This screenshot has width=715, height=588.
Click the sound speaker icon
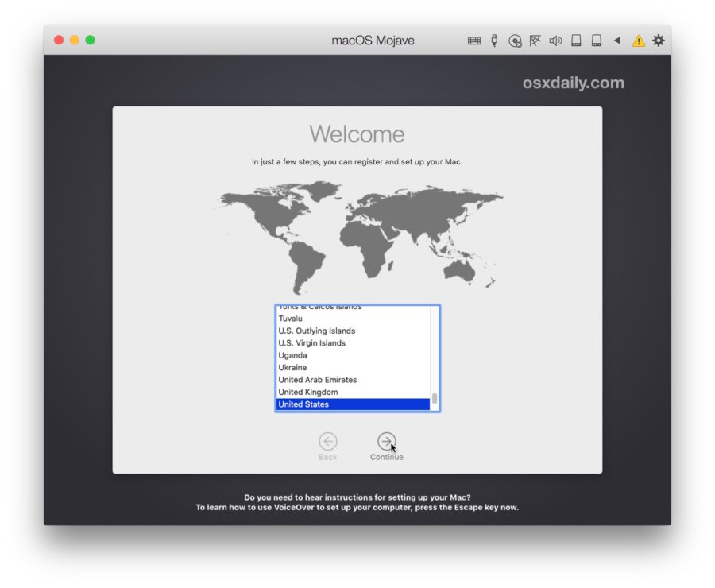[x=555, y=41]
